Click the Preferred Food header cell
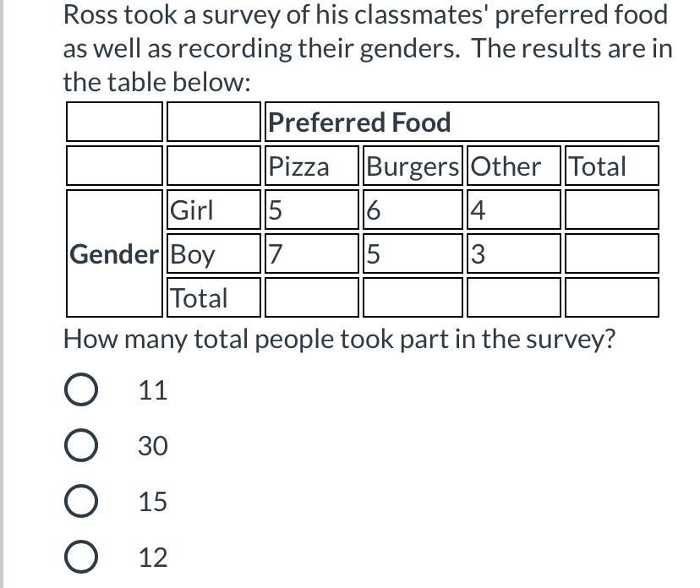 tap(462, 122)
